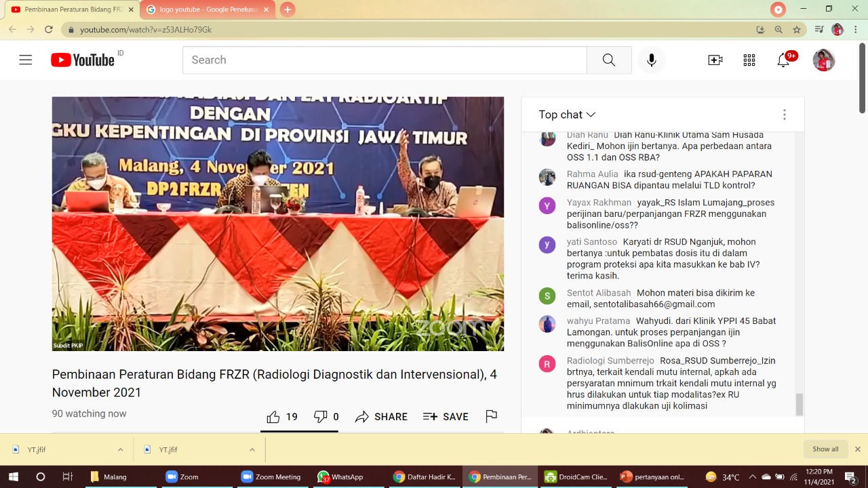Click chat author name Rahma Aulia
868x488 pixels.
(x=592, y=174)
